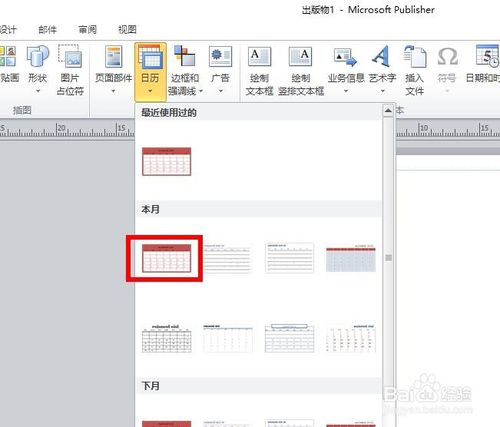Choose the light blue-line calendar in 本月 second row

[228, 338]
